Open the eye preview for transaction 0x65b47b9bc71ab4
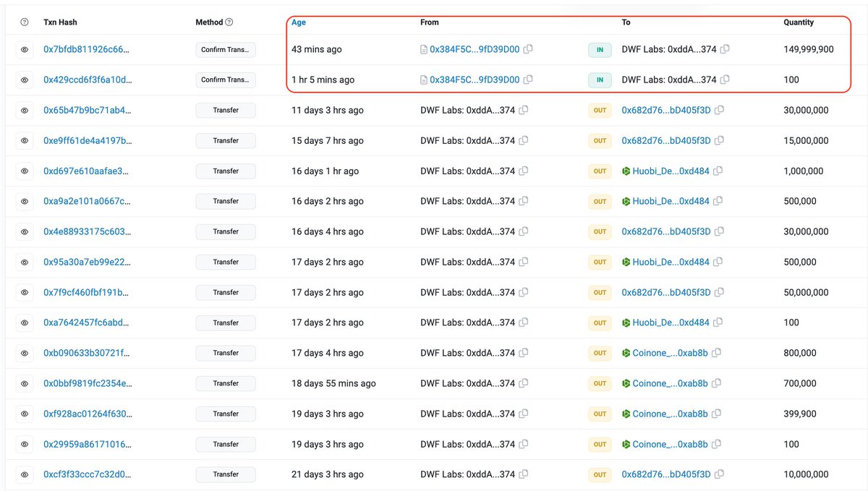Screen dimensions: 868x491 (x=25, y=111)
